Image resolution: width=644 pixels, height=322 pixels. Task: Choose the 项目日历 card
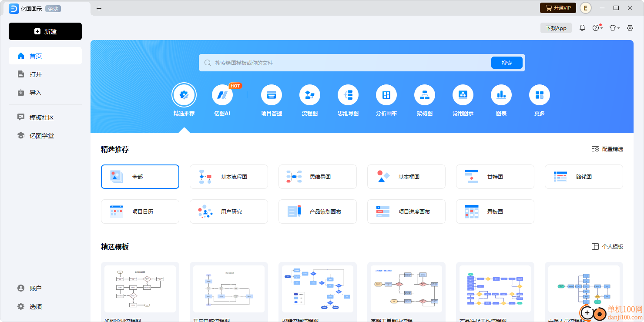tap(140, 211)
